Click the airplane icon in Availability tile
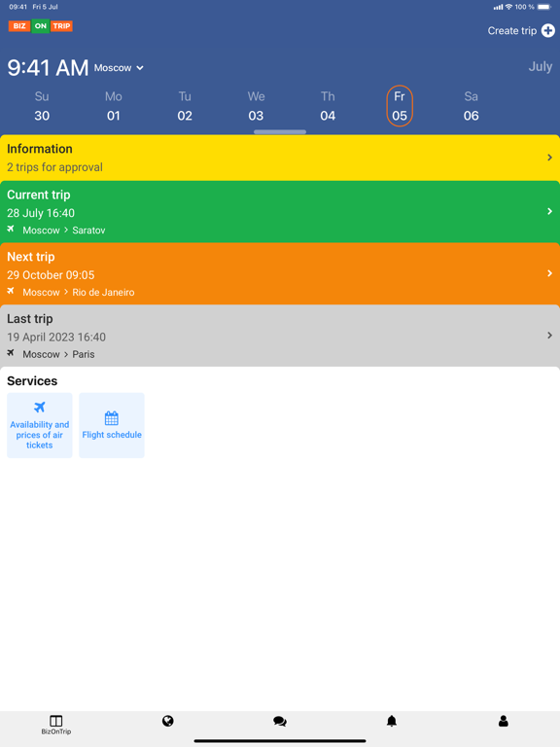This screenshot has height=747, width=560. [40, 408]
